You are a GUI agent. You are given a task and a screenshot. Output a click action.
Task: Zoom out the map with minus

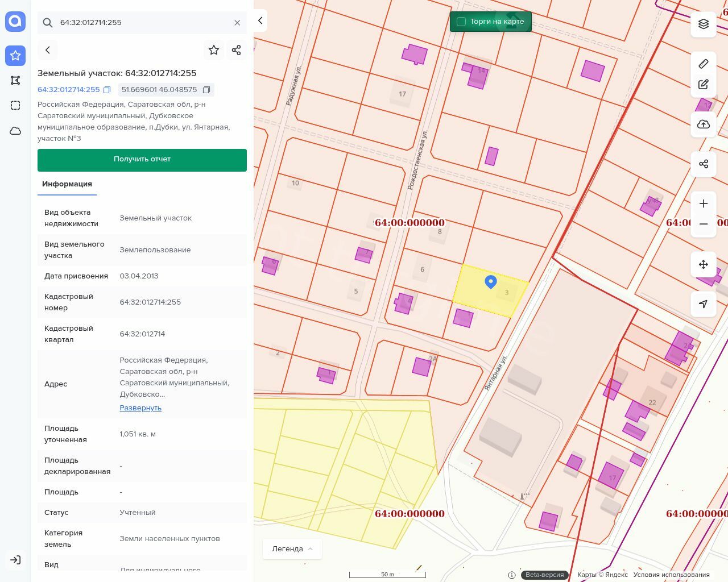(x=704, y=224)
